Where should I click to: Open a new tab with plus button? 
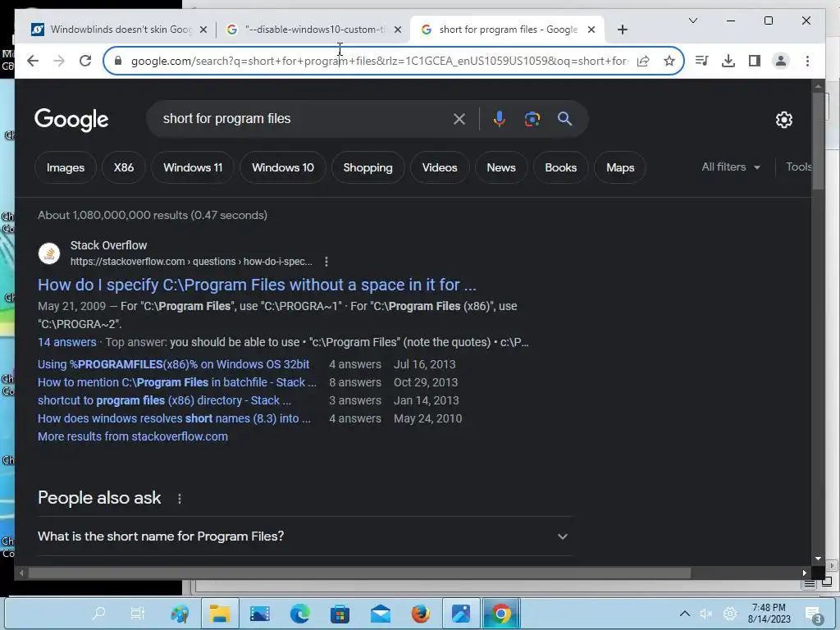point(622,30)
